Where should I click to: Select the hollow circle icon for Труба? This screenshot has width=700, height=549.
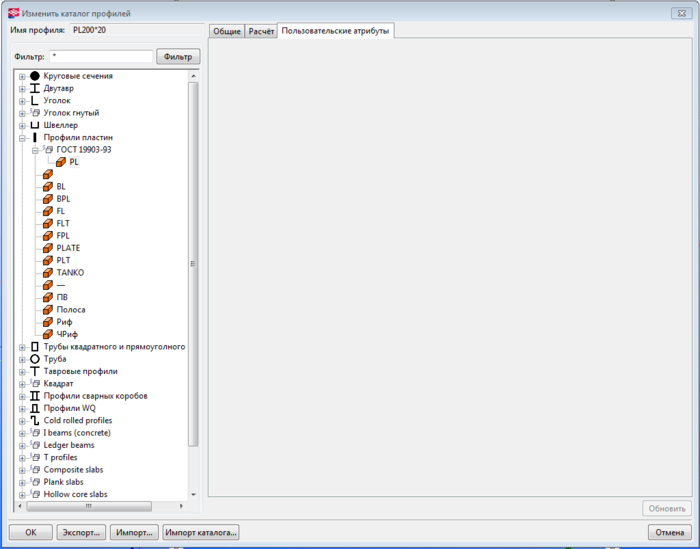point(35,359)
